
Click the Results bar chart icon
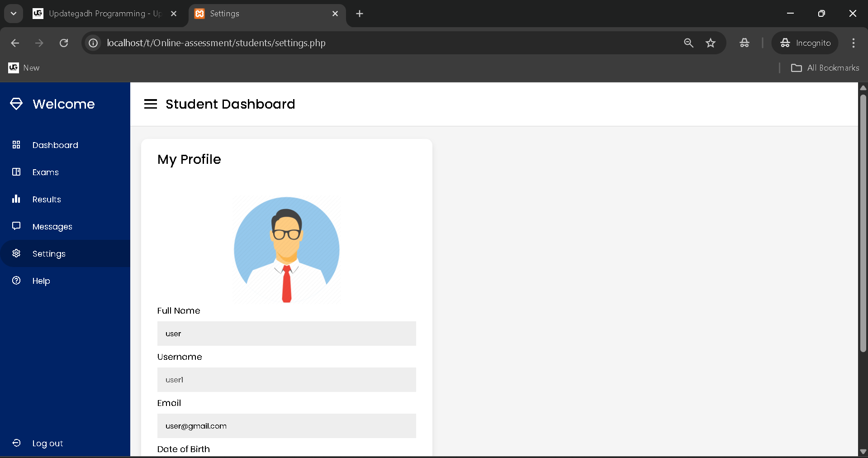click(16, 199)
